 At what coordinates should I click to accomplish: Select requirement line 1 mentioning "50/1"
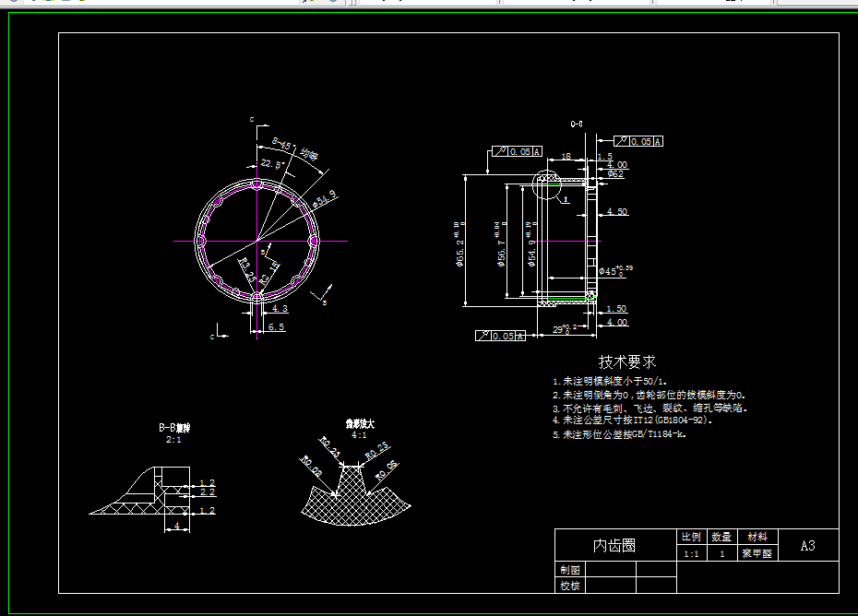pos(610,381)
